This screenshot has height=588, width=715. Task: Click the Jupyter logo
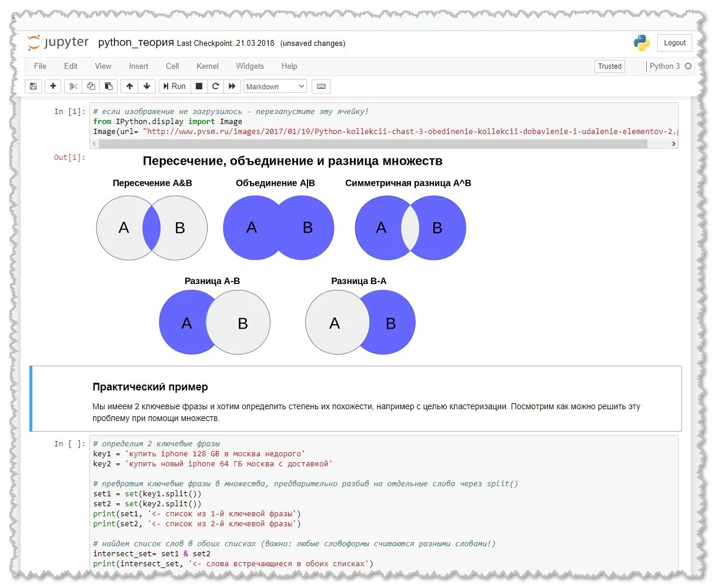tap(58, 42)
